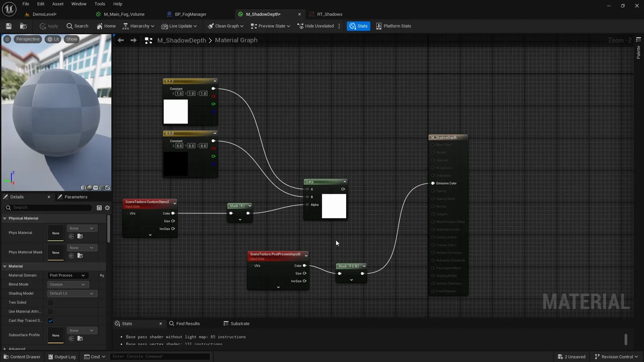Open the viewport Show menu
This screenshot has height=362, width=644.
click(72, 39)
